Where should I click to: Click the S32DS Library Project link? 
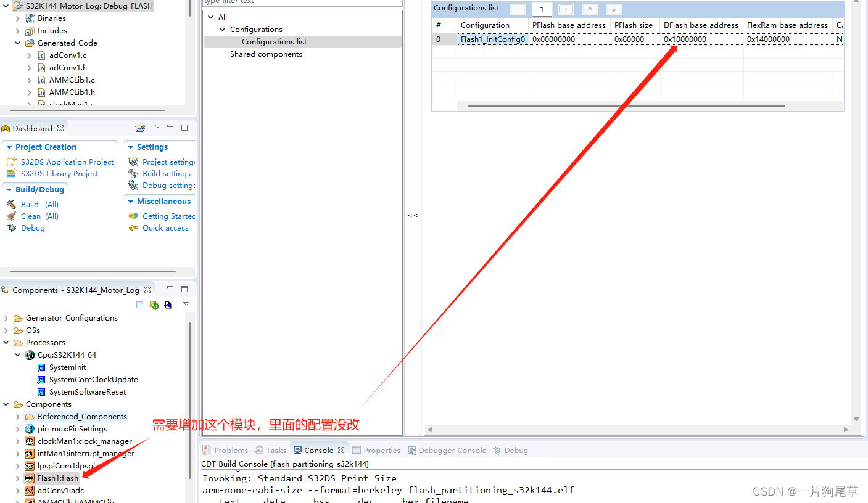click(x=60, y=173)
